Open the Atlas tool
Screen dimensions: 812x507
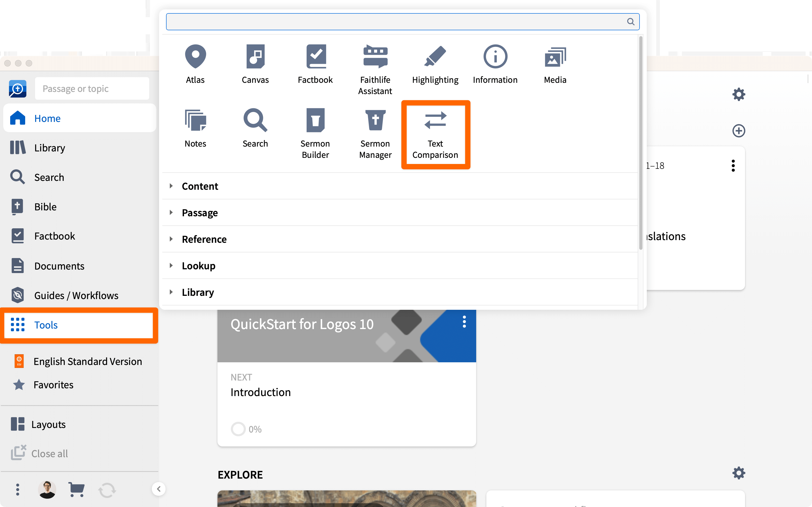click(196, 64)
